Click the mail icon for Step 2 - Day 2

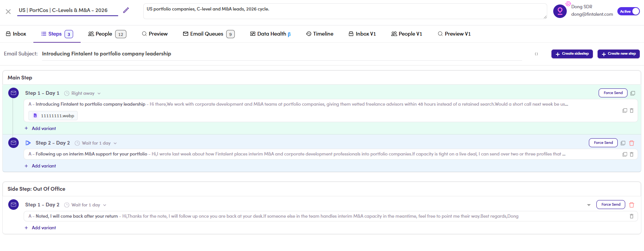(14, 143)
